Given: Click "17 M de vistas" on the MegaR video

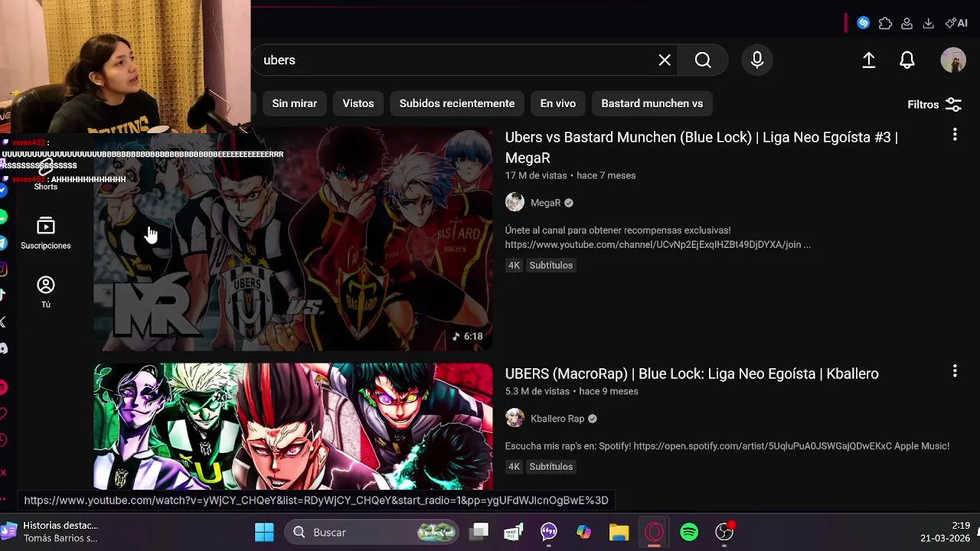Looking at the screenshot, I should 536,175.
